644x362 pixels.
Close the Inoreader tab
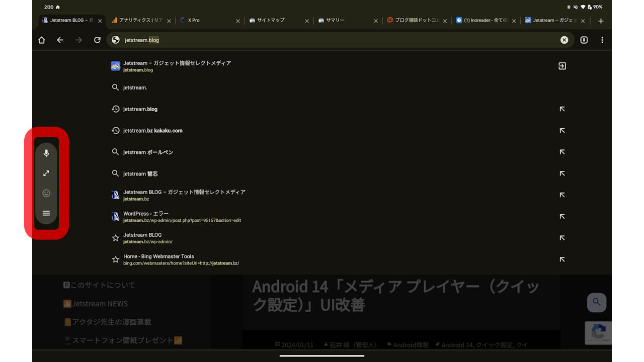pos(514,21)
